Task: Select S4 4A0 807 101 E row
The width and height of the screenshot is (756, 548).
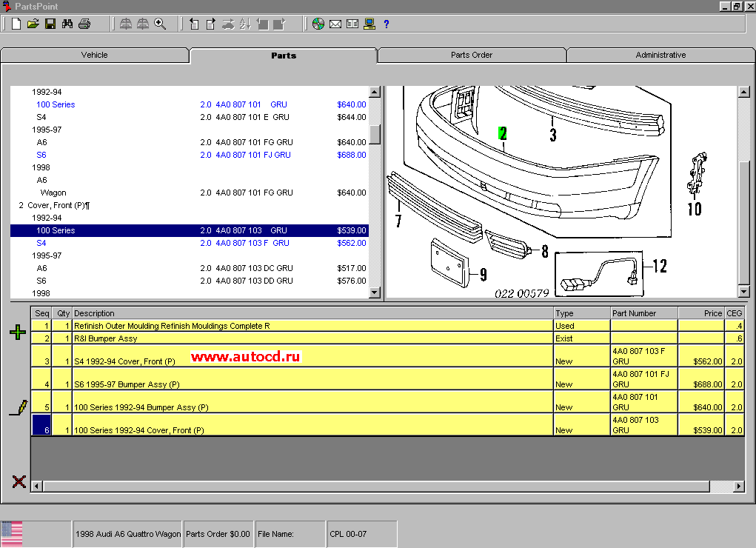Action: point(189,117)
